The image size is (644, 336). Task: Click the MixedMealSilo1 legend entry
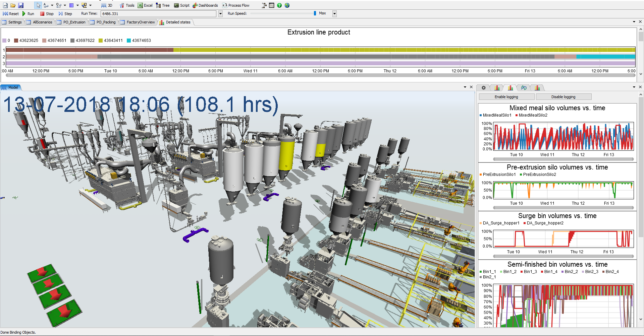point(496,115)
